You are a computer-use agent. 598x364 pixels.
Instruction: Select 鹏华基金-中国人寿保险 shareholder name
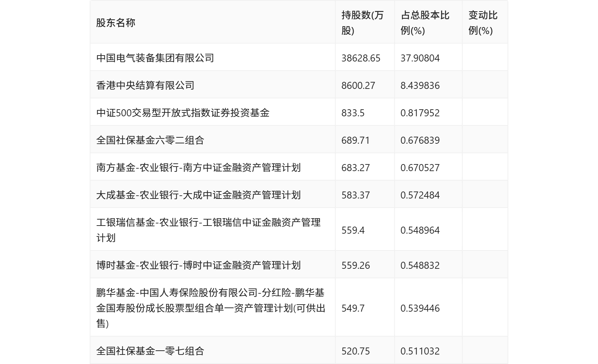(x=211, y=308)
